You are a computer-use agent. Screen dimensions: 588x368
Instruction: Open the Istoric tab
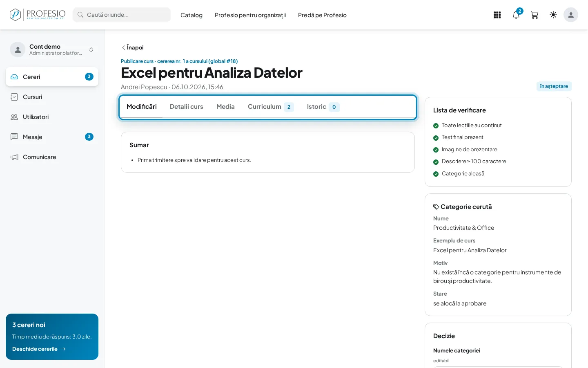pos(323,107)
